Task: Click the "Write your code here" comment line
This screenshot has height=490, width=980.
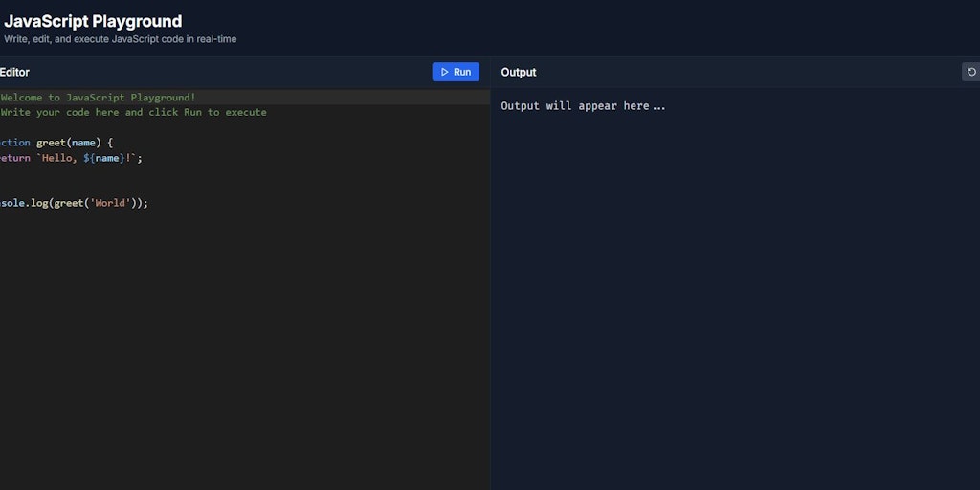Action: (133, 113)
